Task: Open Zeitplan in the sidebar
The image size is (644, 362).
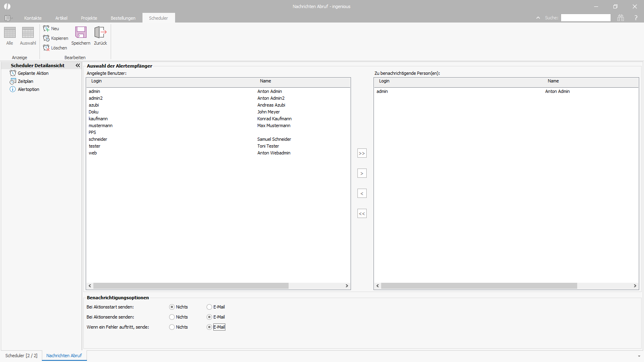Action: click(21, 81)
